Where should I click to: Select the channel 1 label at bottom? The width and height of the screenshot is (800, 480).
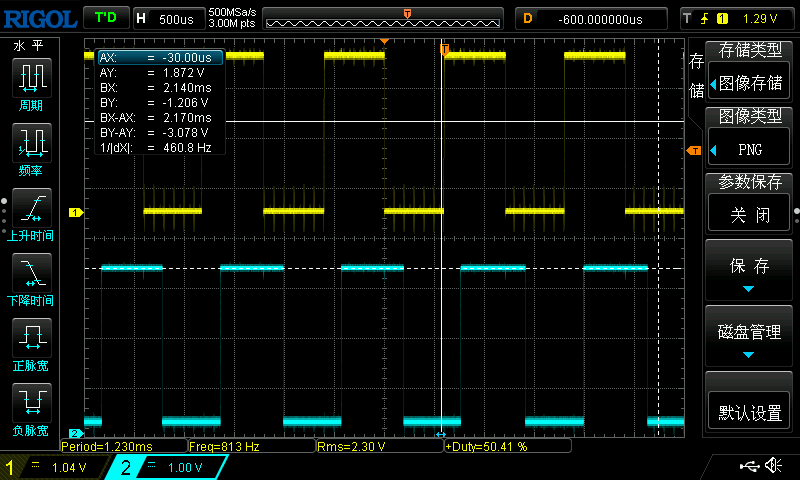tap(10, 467)
